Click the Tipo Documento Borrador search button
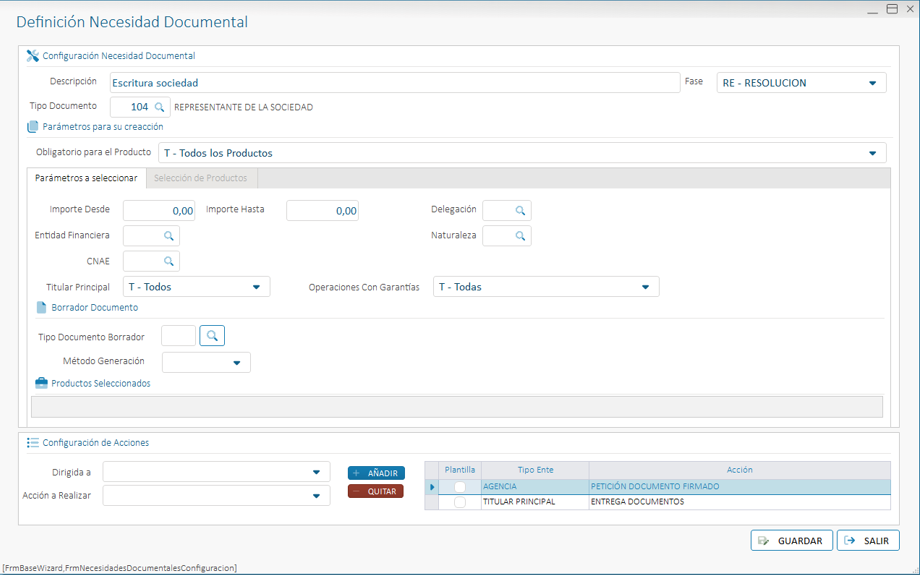Image resolution: width=920 pixels, height=575 pixels. (212, 336)
